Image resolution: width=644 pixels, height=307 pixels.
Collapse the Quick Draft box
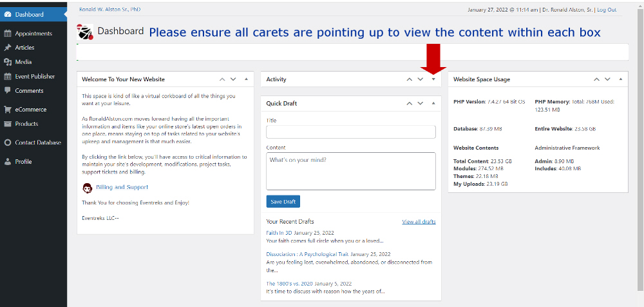pos(433,103)
